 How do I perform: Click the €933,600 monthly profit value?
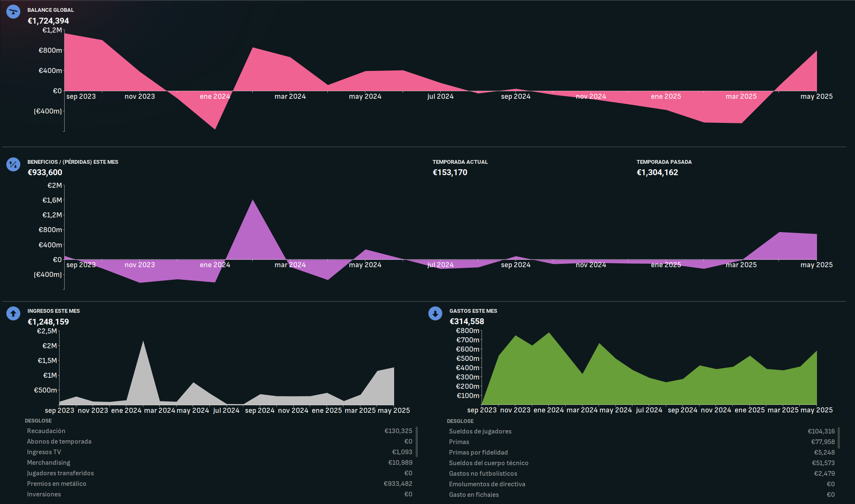(45, 172)
